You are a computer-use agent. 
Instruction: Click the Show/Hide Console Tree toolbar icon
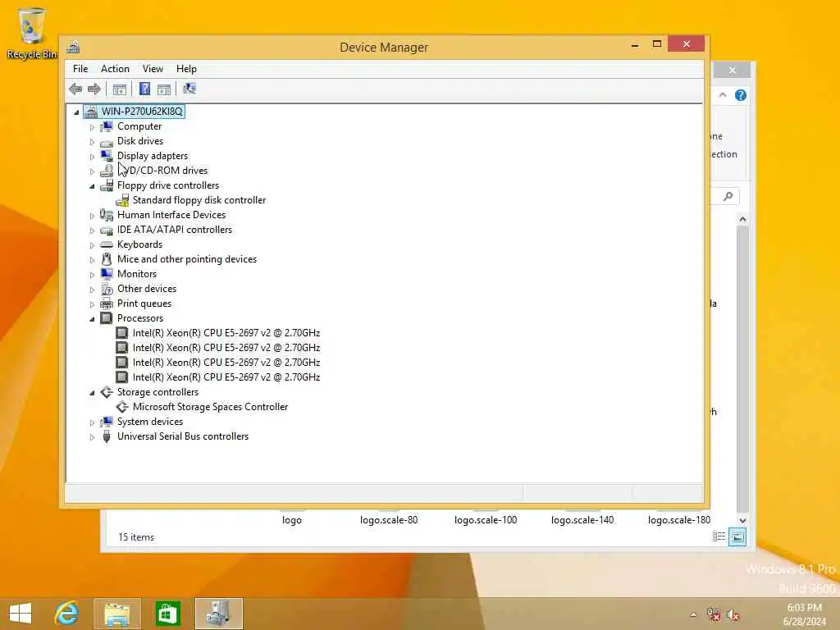pos(120,89)
